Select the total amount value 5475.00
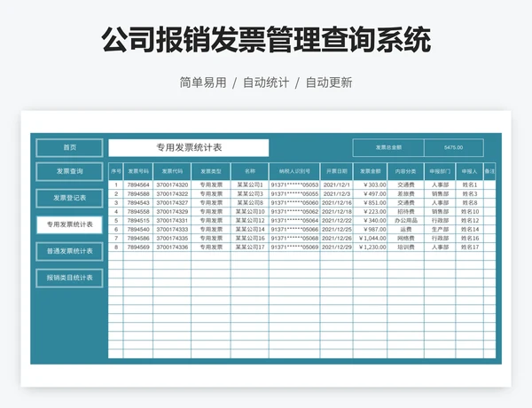Viewport: 532px width, 408px height. pos(454,147)
